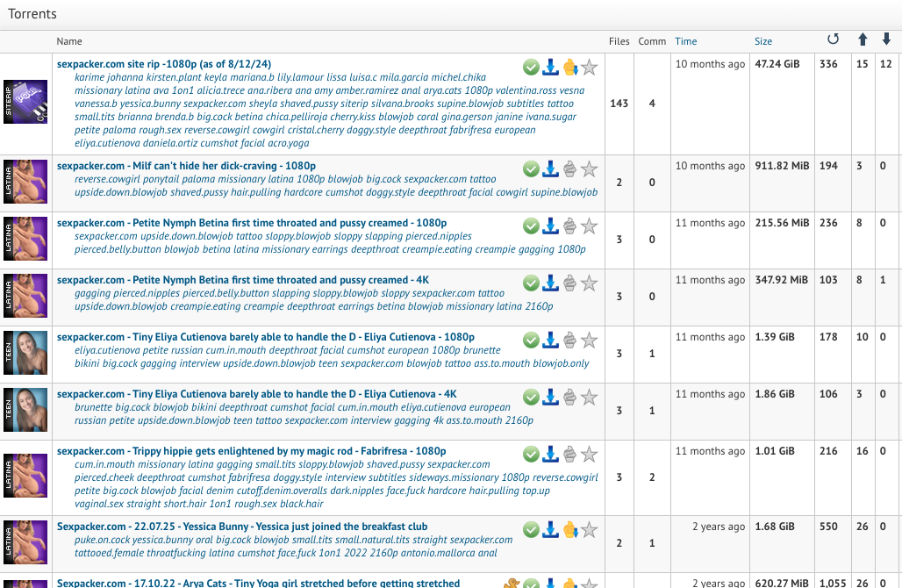
Task: Thank uploader hand icon on 47.24 GiB row
Action: click(569, 68)
